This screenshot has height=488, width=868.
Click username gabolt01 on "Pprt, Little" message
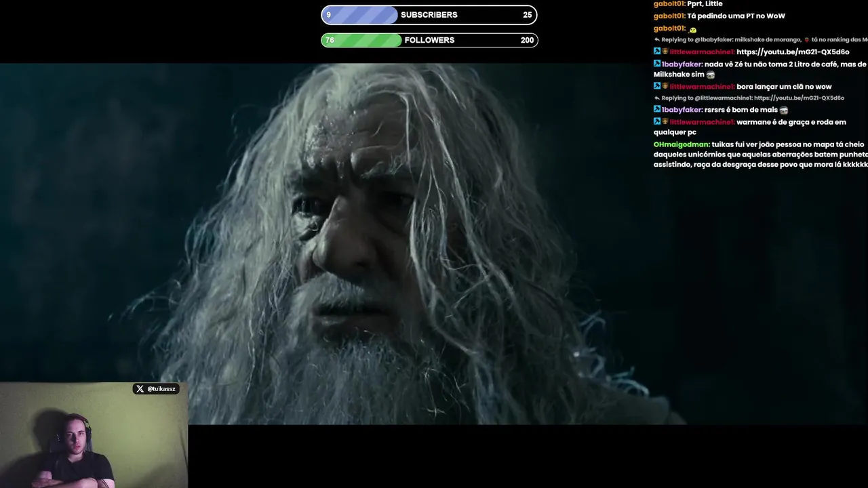(669, 4)
